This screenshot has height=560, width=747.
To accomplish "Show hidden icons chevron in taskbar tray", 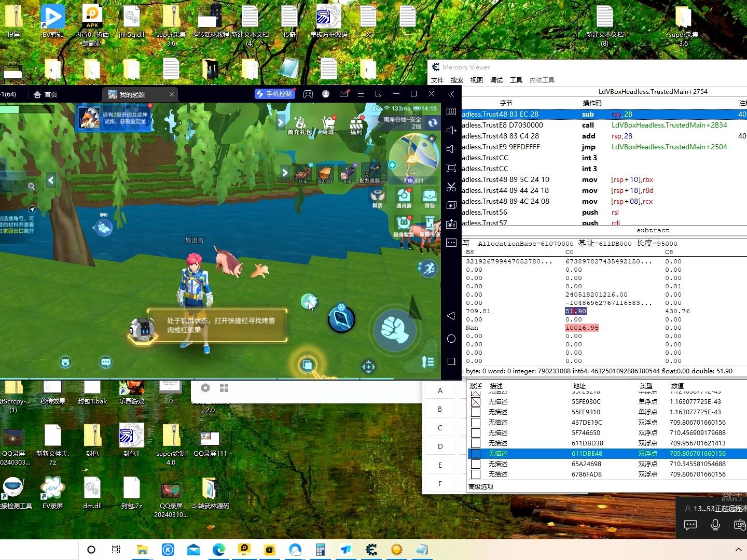I will click(739, 550).
